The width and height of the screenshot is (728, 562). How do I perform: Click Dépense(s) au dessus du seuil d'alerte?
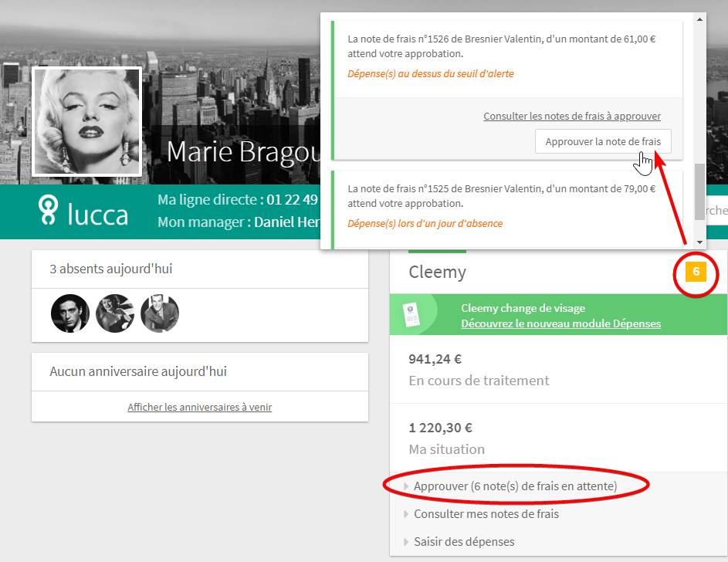coord(431,74)
